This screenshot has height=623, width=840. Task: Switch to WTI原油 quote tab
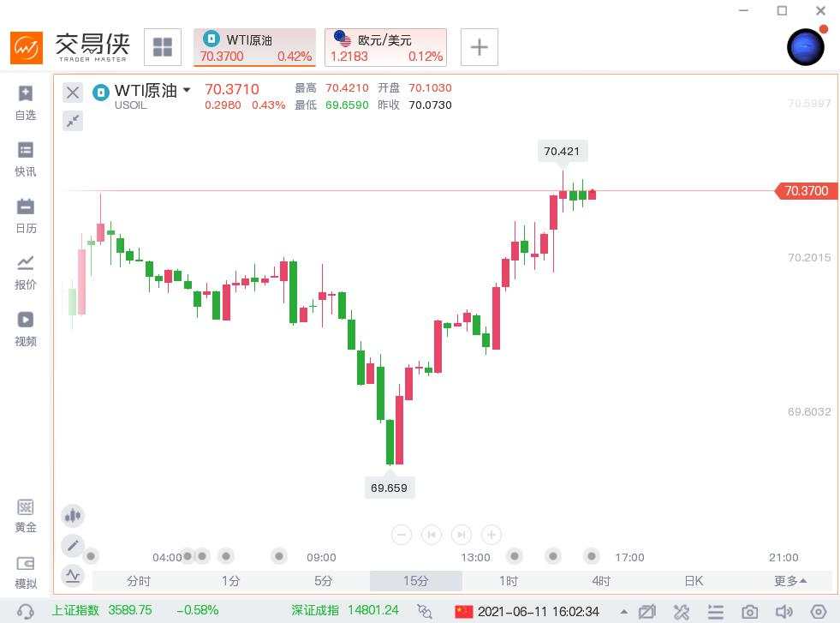coord(255,47)
